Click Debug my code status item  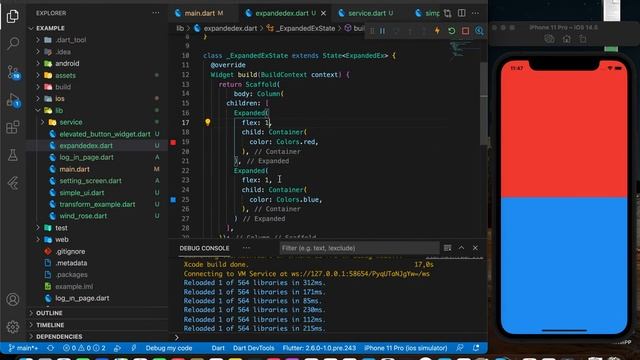coord(169,348)
